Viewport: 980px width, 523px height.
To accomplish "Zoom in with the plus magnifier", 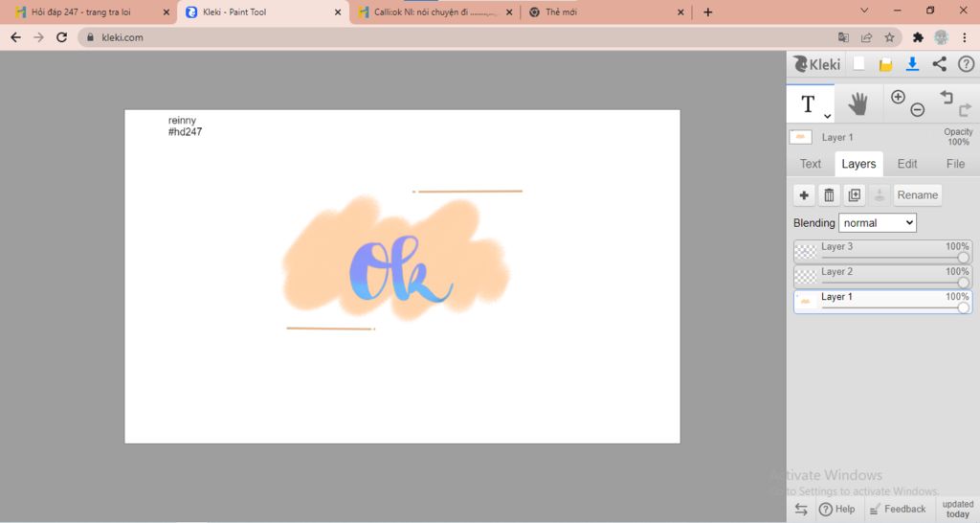I will 898,97.
